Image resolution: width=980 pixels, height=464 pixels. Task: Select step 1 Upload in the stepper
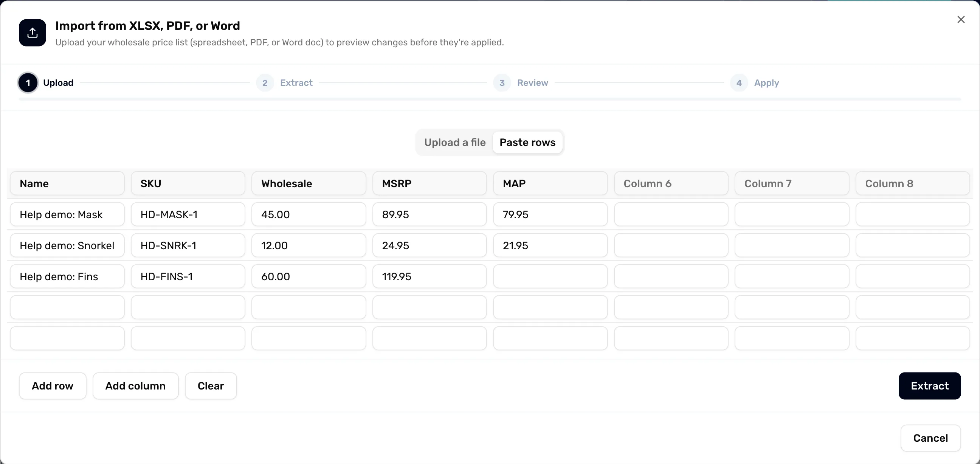tap(46, 82)
